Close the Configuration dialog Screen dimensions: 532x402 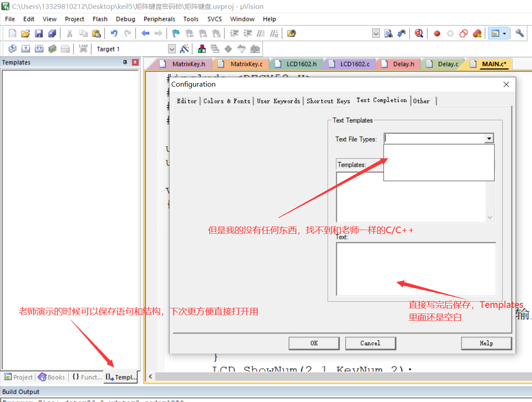click(506, 84)
